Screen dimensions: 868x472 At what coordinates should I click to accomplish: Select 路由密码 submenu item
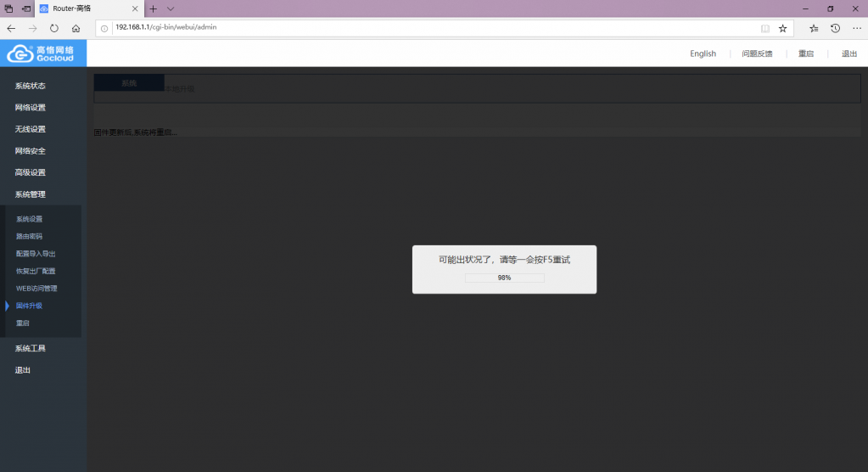tap(30, 236)
